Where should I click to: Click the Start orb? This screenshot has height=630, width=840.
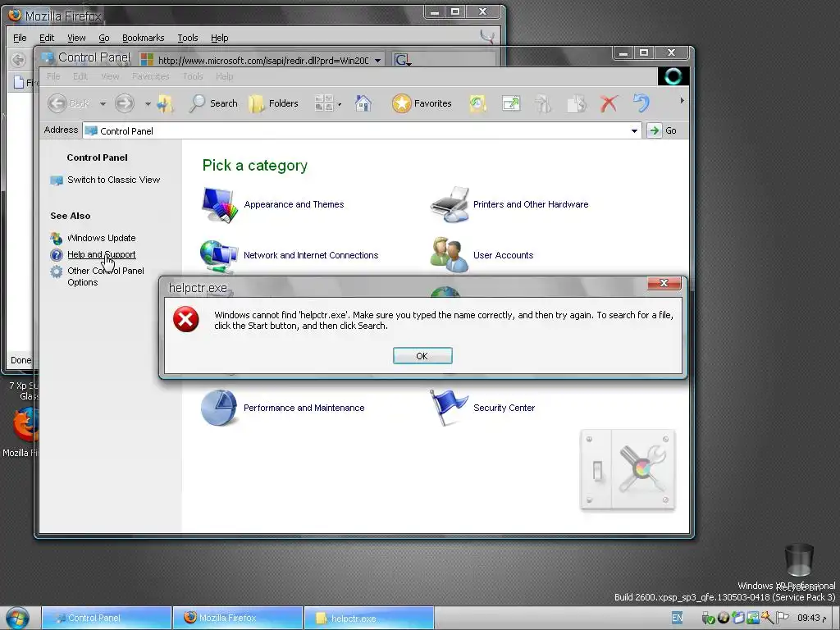[18, 618]
